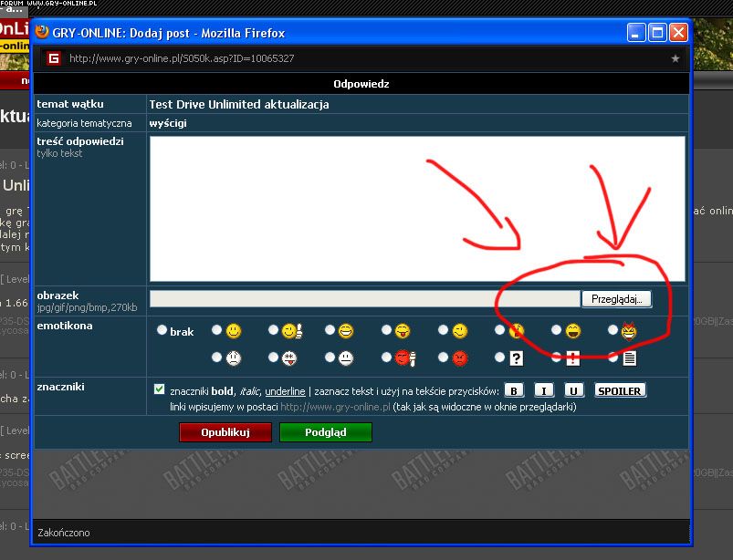Open file browser with Przeglądaj button

pos(616,298)
